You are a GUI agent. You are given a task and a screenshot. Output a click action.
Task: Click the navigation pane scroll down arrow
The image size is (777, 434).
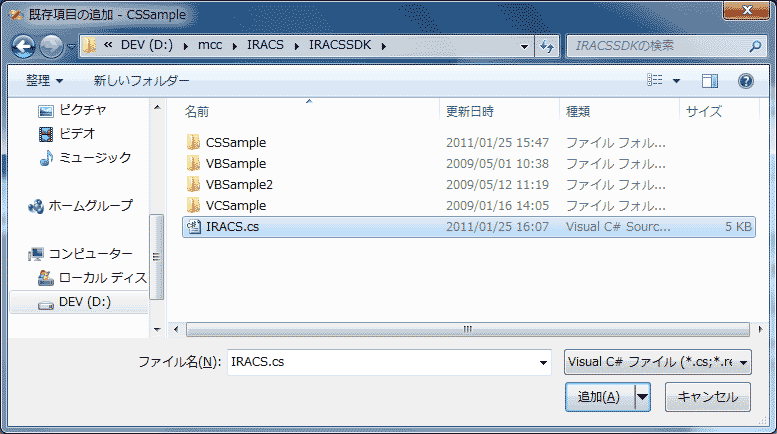click(x=157, y=329)
